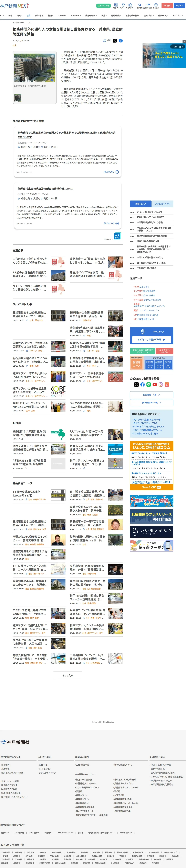Click the orange V app icon in SNS row
186x868 pixels.
tap(167, 385)
